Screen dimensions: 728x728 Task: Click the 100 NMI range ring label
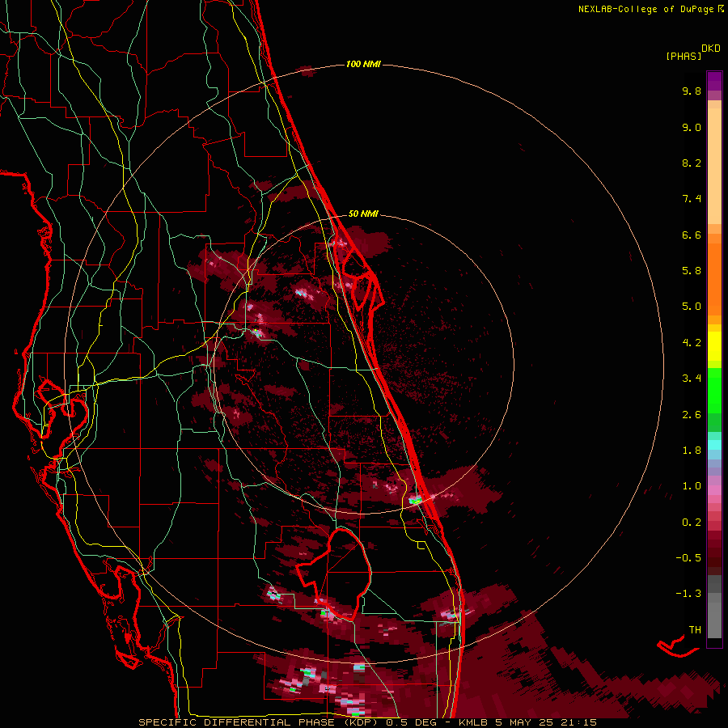coord(363,64)
